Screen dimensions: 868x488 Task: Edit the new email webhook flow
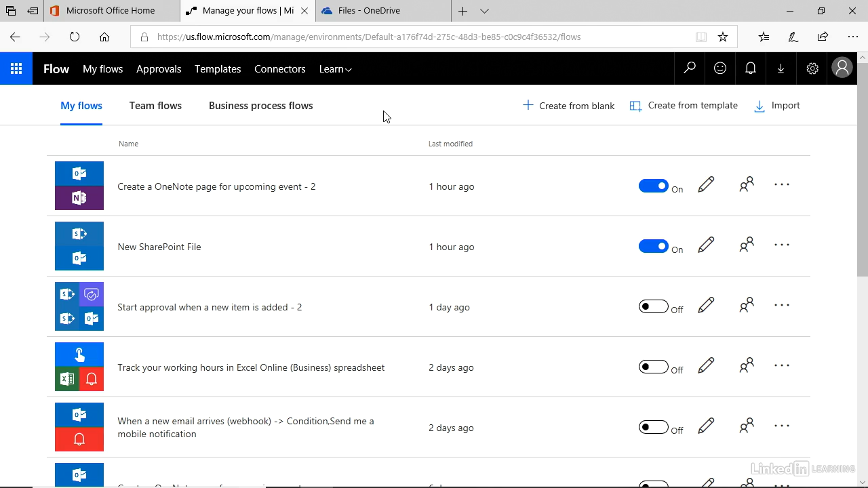pyautogui.click(x=706, y=426)
